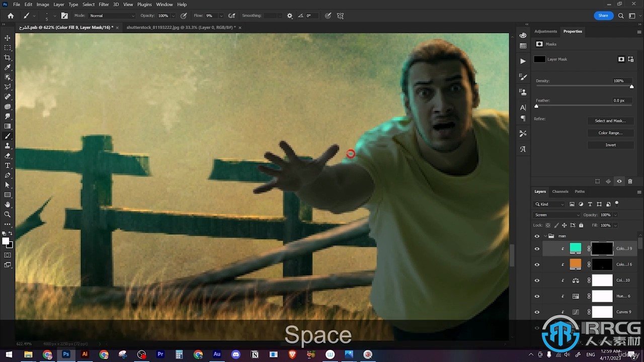Screen dimensions: 644x362
Task: Toggle visibility of Color Balance 10 layer
Action: 537,281
